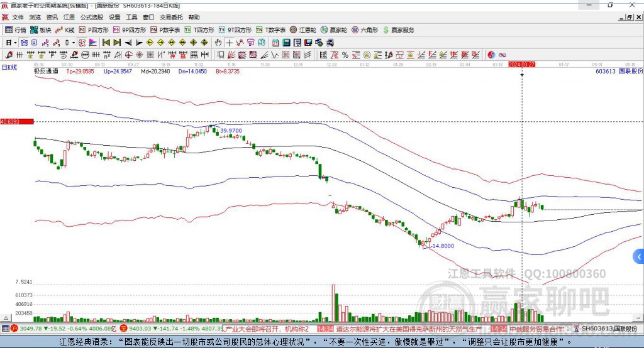Select the n² drawing tool
This screenshot has height=348, width=644.
pyautogui.click(x=107, y=55)
